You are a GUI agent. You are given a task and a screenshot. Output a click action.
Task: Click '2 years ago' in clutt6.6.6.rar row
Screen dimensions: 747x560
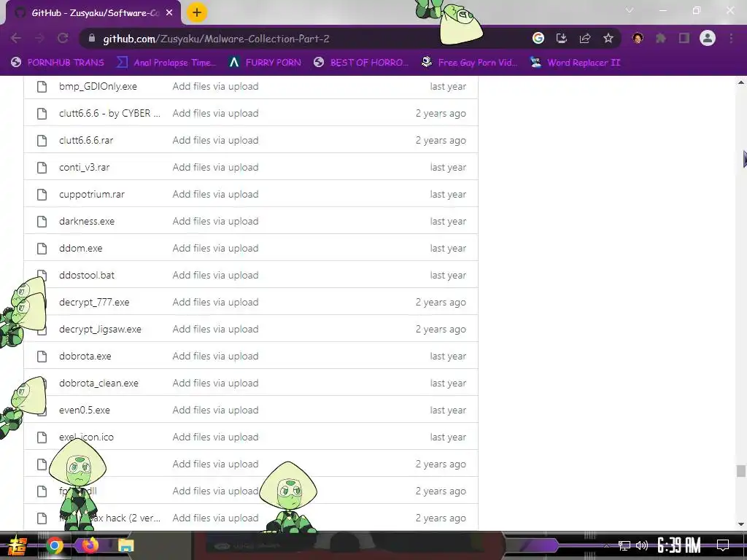pos(441,141)
